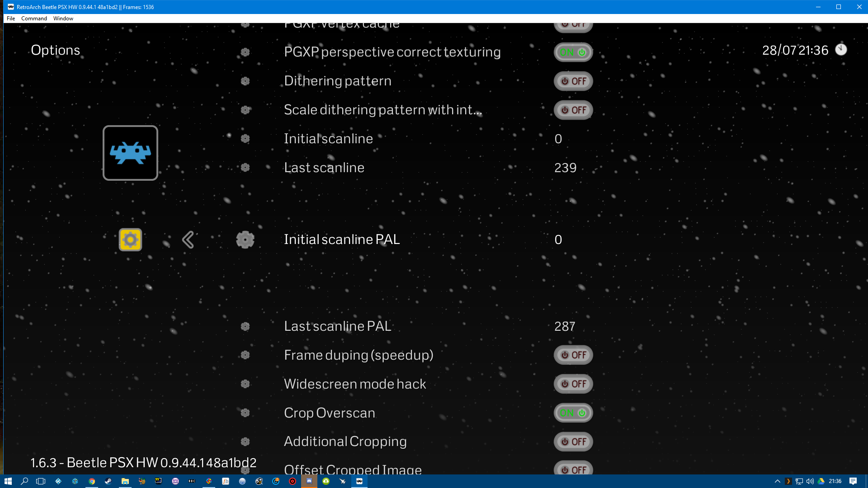Click the Last scanline value 239
The width and height of the screenshot is (868, 488).
point(566,168)
